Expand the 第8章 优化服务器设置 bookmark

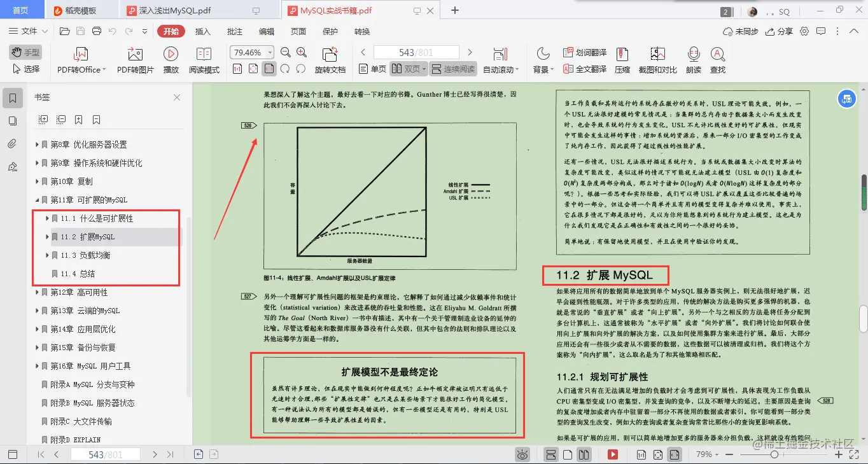coord(38,144)
